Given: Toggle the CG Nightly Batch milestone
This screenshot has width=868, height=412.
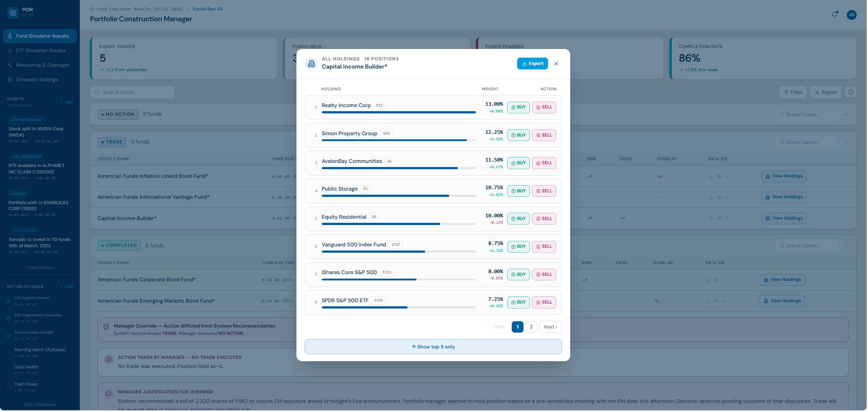Looking at the screenshot, I should [8, 301].
